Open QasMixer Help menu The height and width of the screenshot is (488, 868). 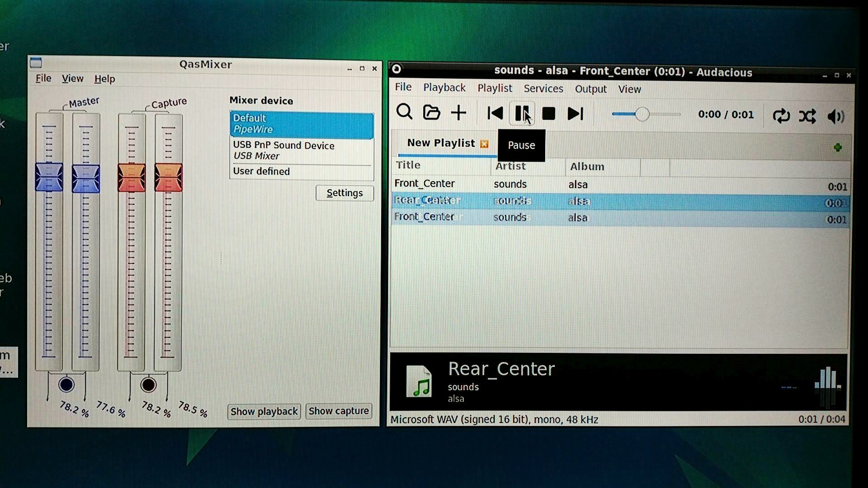point(104,79)
